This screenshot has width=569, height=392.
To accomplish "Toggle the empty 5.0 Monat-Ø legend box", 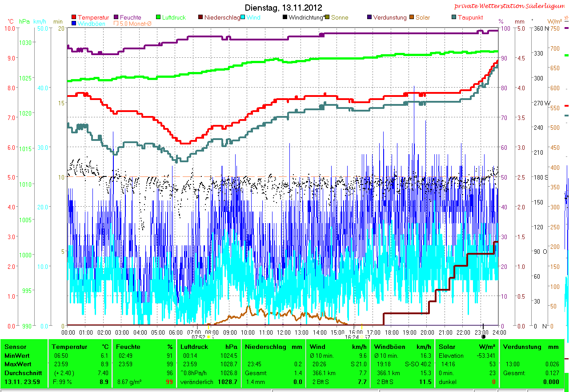I will [x=116, y=24].
